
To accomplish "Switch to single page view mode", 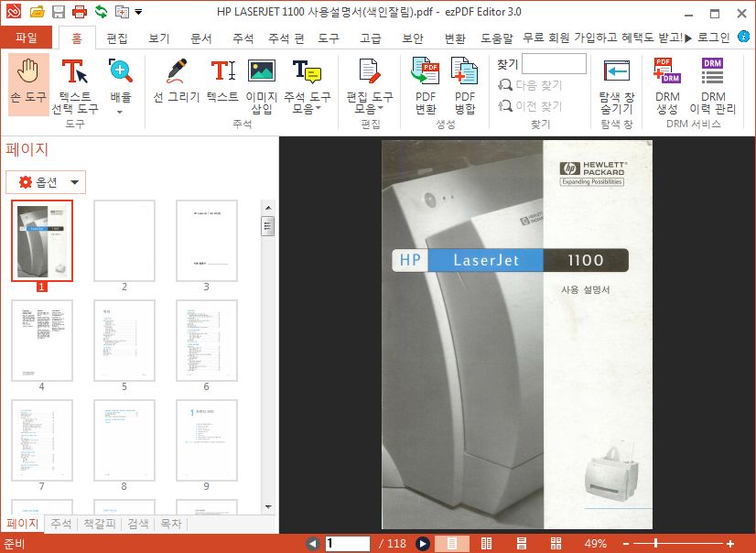I will point(452,544).
